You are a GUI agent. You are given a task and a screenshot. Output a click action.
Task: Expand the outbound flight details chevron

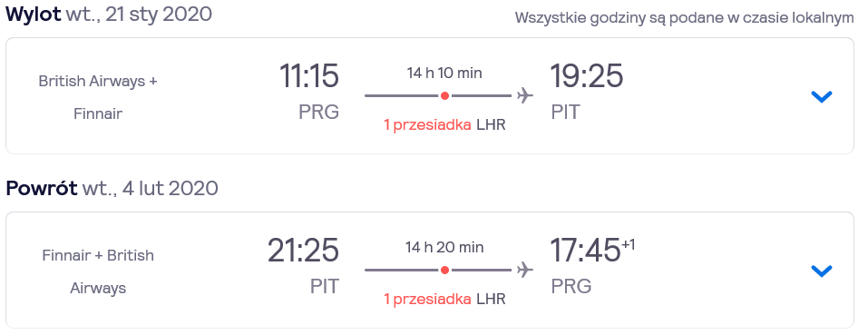point(822,97)
